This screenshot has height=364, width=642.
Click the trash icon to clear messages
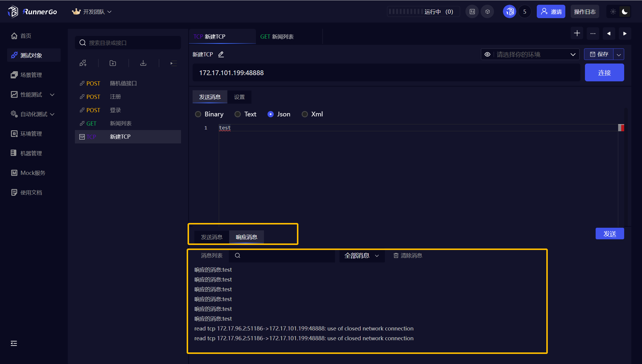tap(396, 255)
